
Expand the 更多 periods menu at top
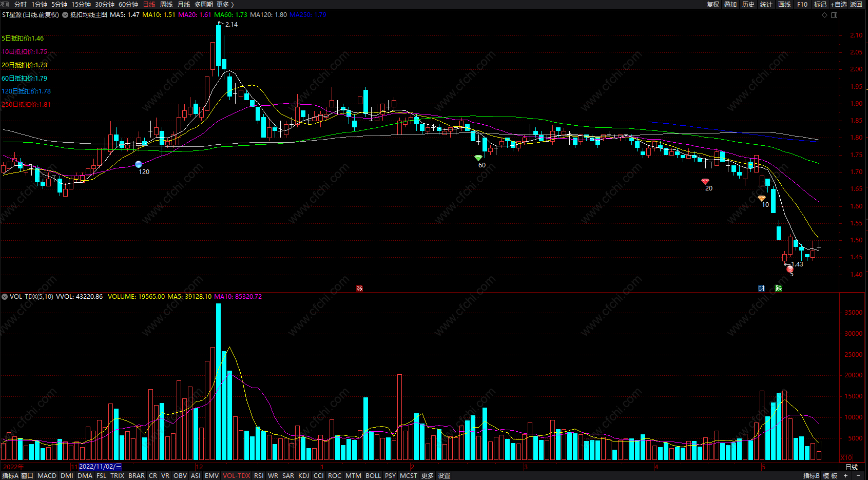coord(225,4)
